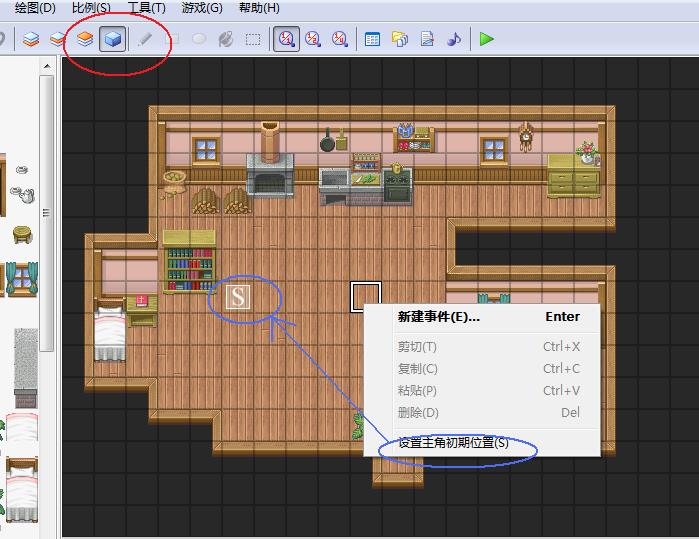Select the green-curtain window tile in palette

pyautogui.click(x=21, y=279)
